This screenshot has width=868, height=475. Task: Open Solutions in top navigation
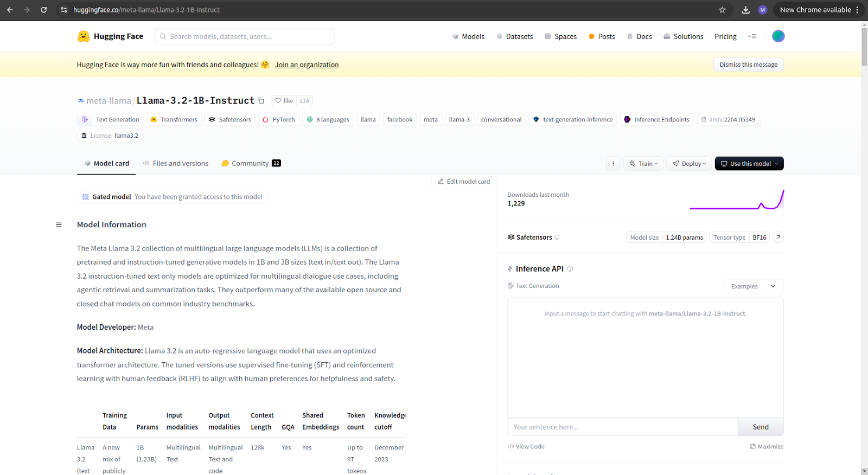684,36
